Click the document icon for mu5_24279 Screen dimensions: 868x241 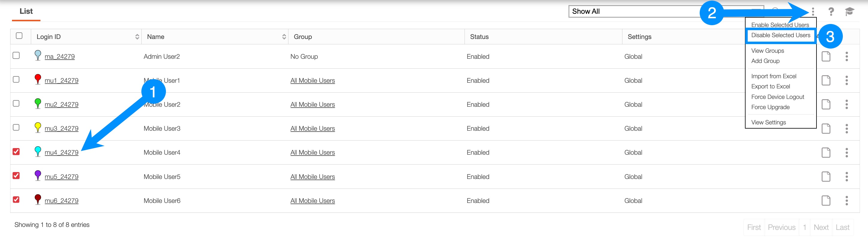pos(826,177)
